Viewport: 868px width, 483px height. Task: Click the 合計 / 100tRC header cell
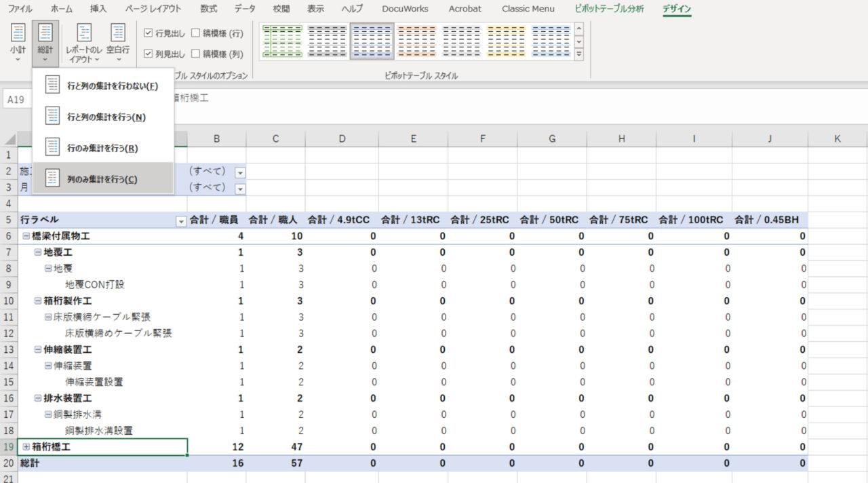(694, 220)
